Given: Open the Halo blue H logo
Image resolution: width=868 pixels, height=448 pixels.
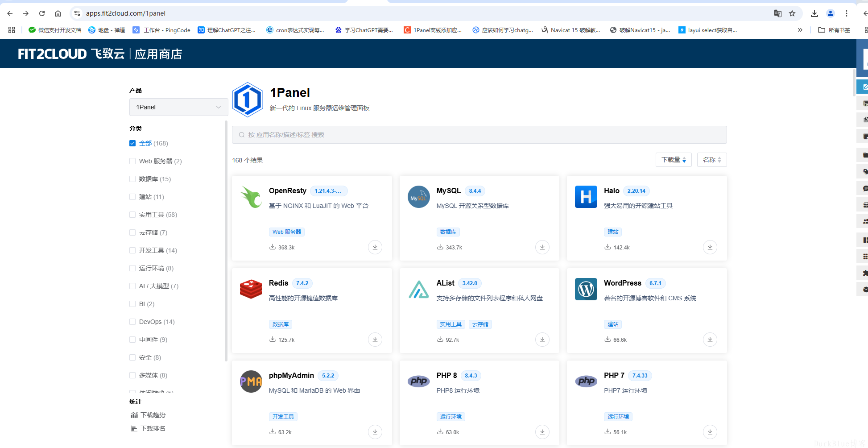Looking at the screenshot, I should (586, 197).
